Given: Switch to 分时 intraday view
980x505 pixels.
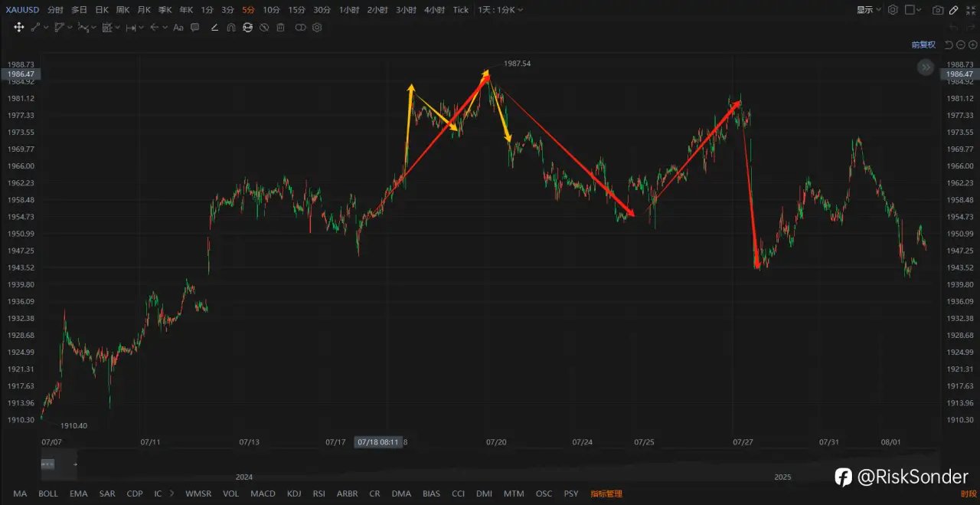Looking at the screenshot, I should pos(55,10).
